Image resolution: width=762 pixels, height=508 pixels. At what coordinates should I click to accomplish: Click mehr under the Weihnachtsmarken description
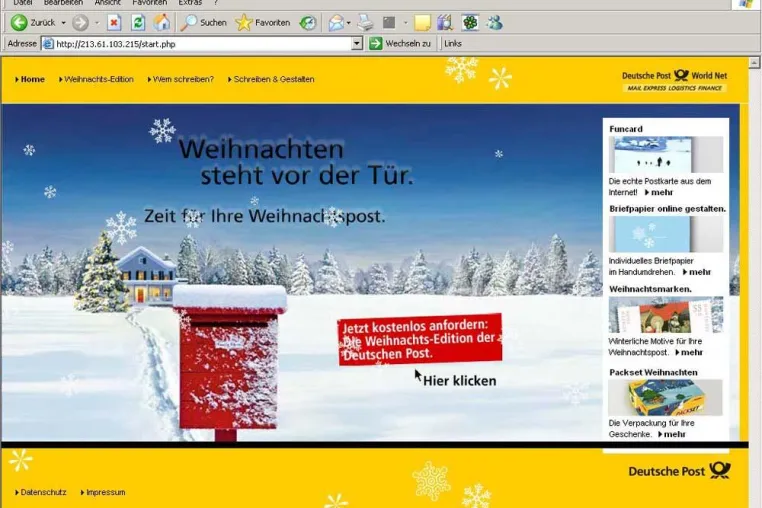point(689,352)
